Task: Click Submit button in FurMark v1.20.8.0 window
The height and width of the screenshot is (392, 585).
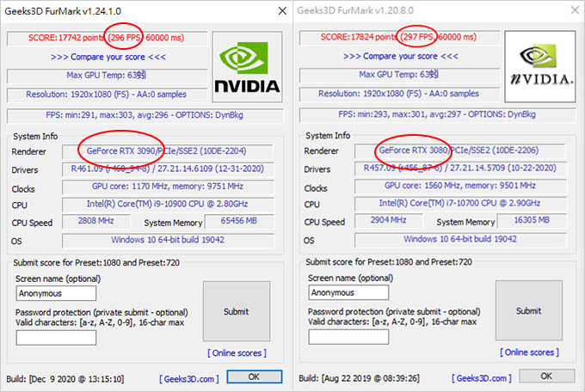Action: (x=529, y=310)
